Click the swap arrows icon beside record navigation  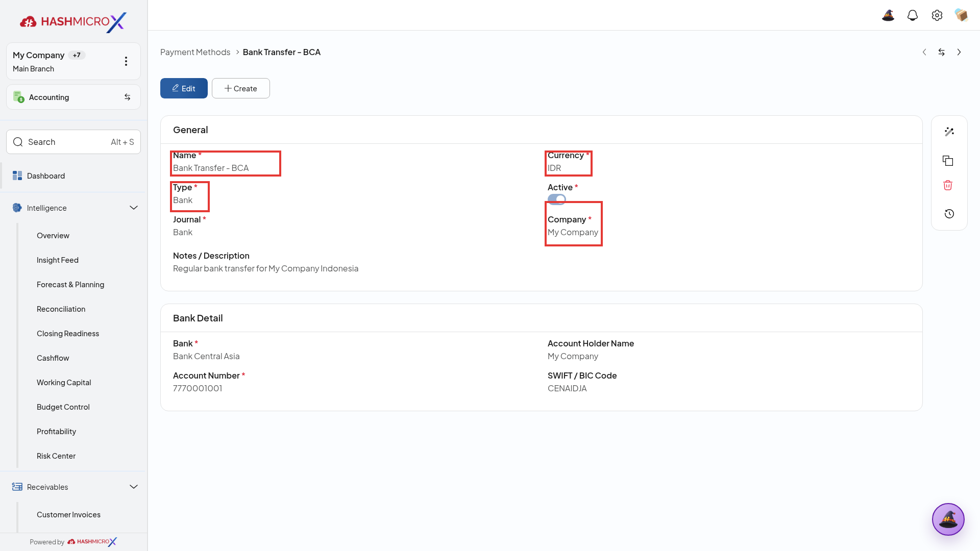(942, 52)
